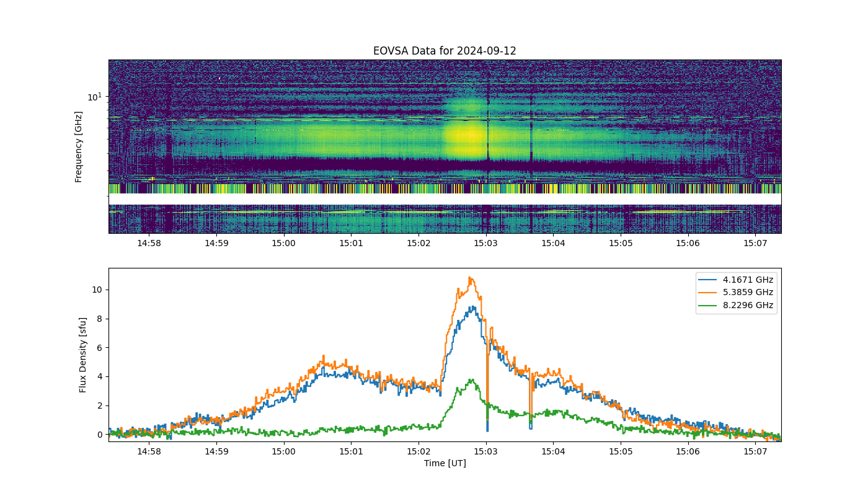Click the '0' tick on the flux density axis
Screen dimensions: 868x496
click(100, 435)
